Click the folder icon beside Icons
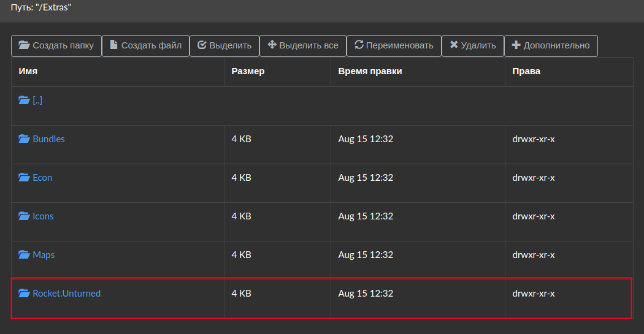The image size is (644, 334). click(25, 216)
